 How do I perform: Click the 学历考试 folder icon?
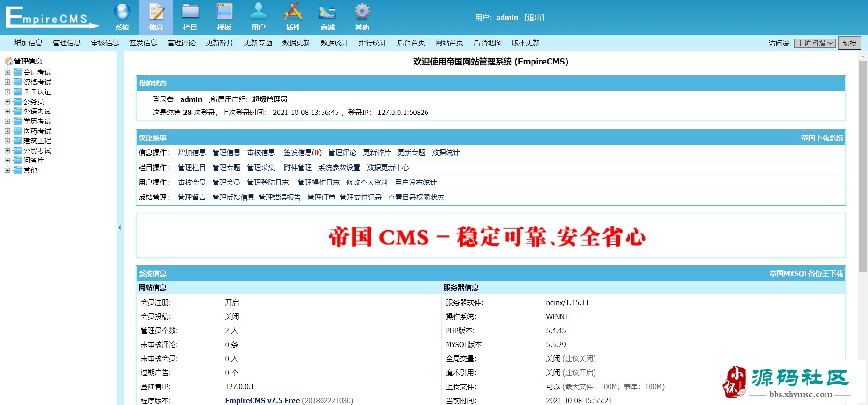click(x=18, y=121)
